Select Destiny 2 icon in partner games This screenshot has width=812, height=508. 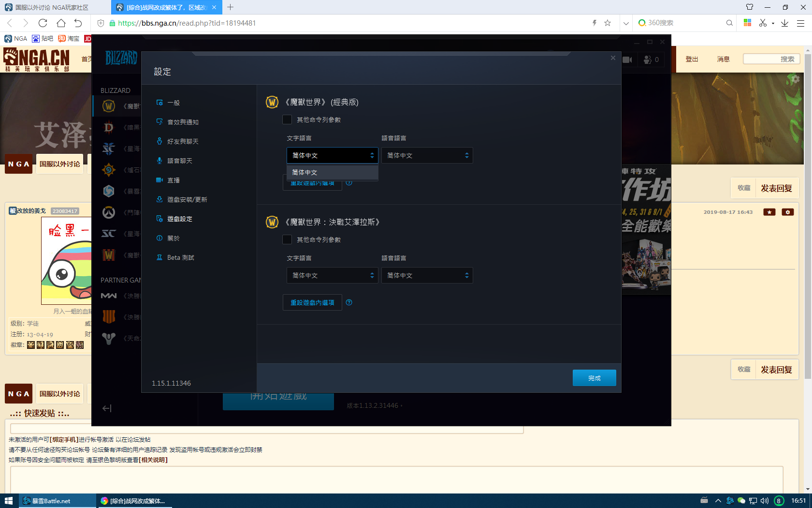109,338
